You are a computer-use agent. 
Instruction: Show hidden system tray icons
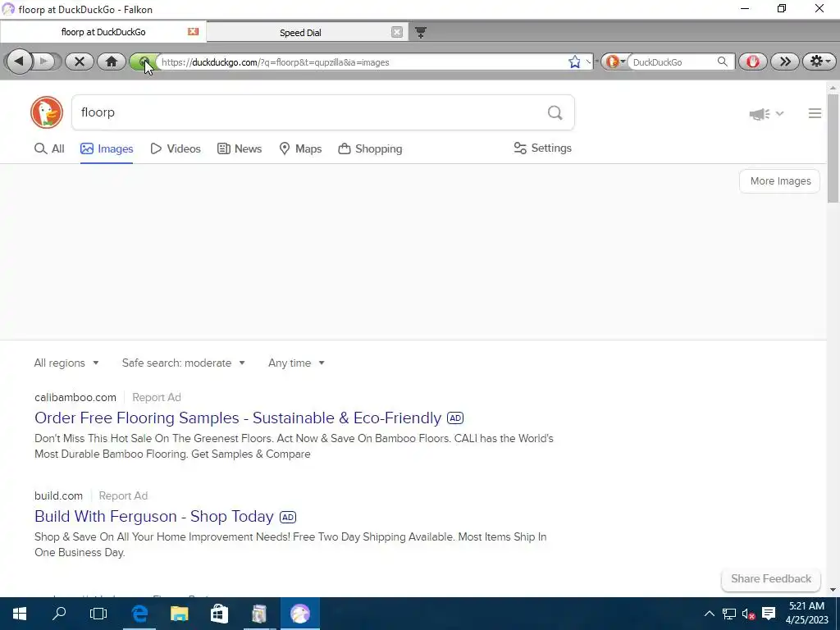point(709,614)
